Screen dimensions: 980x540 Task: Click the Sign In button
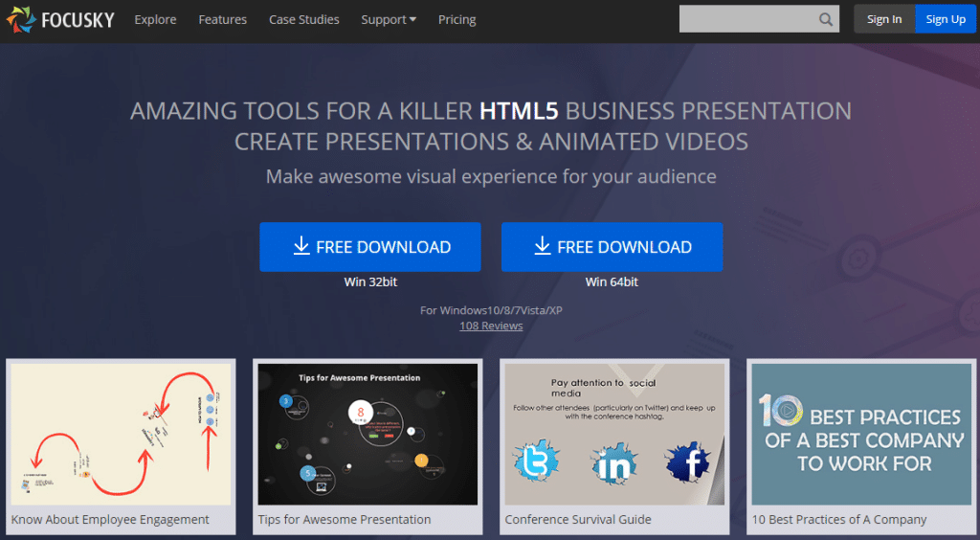pos(883,19)
